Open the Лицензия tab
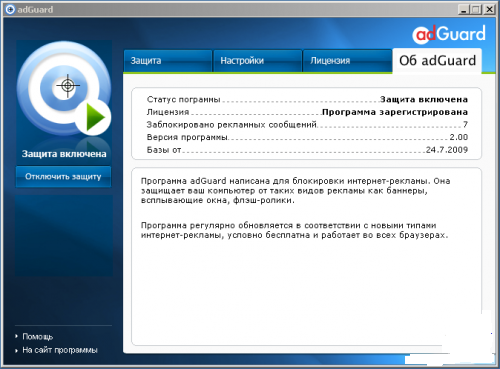This screenshot has height=369, width=500. 347,61
